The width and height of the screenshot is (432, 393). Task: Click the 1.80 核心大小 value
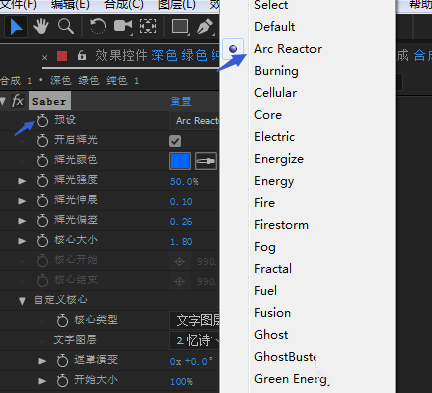point(181,242)
